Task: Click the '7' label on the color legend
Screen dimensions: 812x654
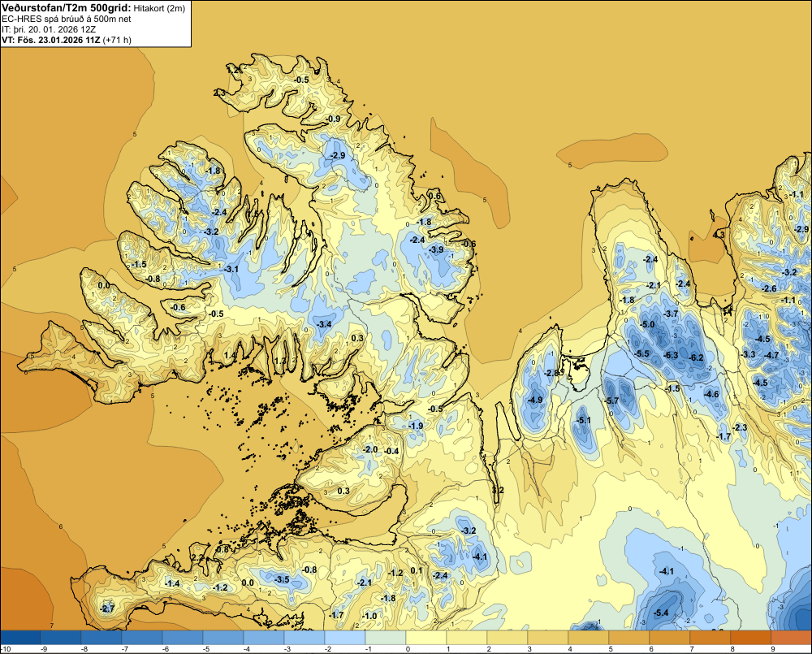Action: tap(691, 649)
